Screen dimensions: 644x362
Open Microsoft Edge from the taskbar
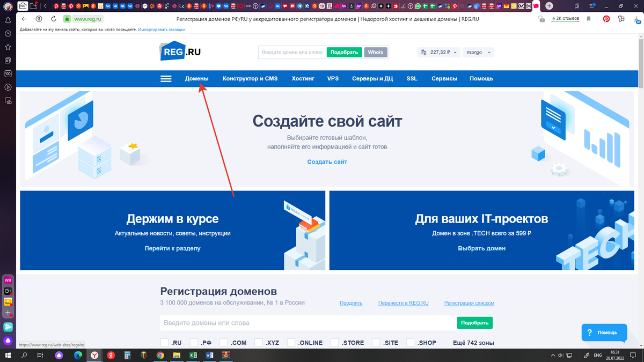(x=77, y=355)
